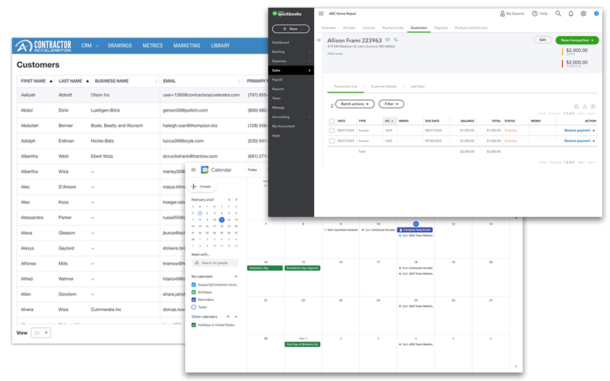Open Receive payment arrow for invoice 1440
This screenshot has width=610, height=381.
(594, 141)
